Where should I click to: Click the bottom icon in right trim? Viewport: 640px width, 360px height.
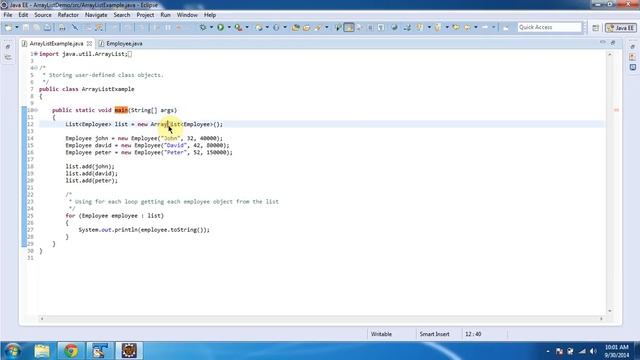[633, 67]
